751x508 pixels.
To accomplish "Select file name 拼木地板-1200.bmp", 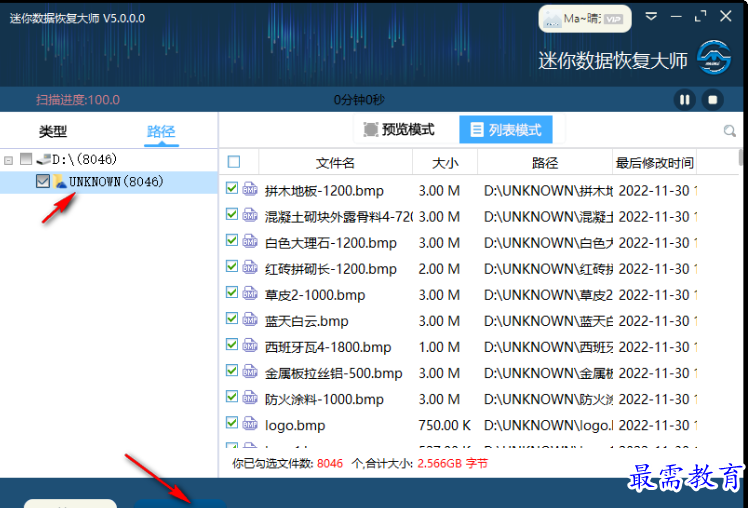I will coord(324,191).
